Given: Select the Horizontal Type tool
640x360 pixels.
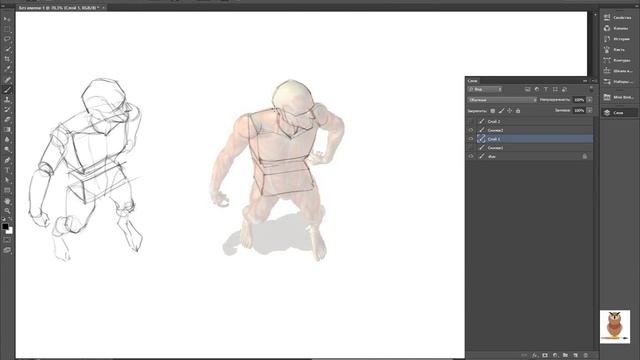Looking at the screenshot, I should pos(7,170).
